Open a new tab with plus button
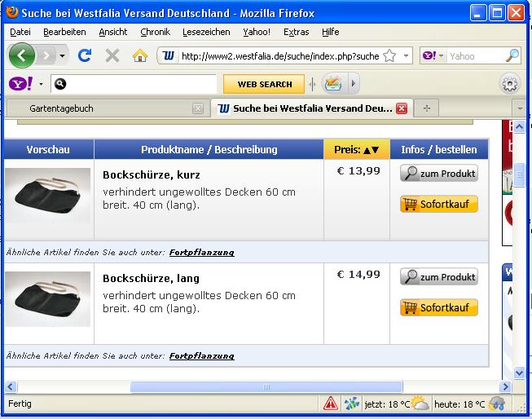The height and width of the screenshot is (419, 532). [x=426, y=108]
